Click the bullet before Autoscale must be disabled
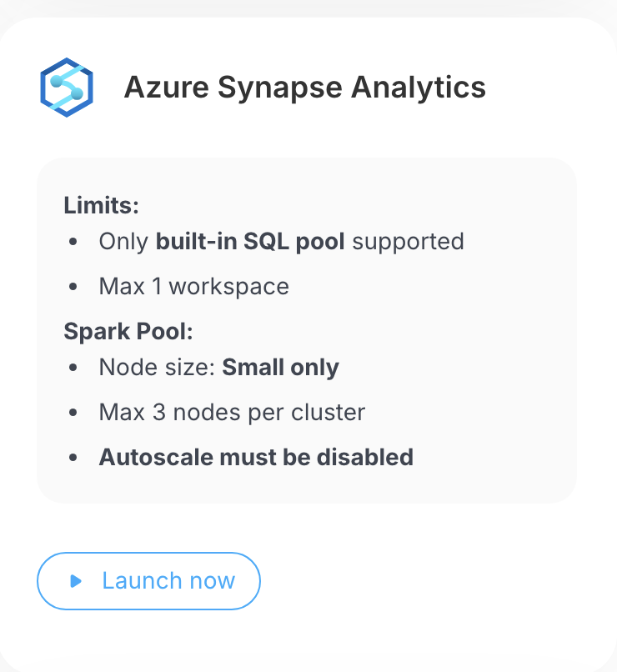 (73, 457)
